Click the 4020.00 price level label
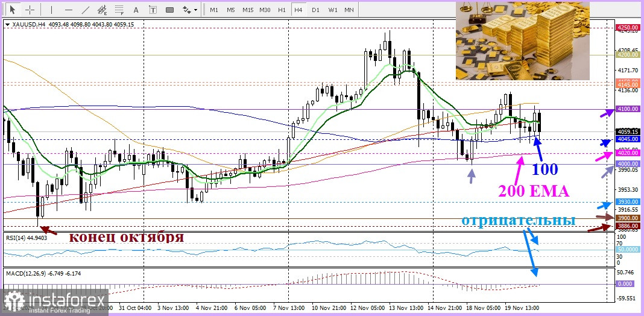 pos(628,153)
